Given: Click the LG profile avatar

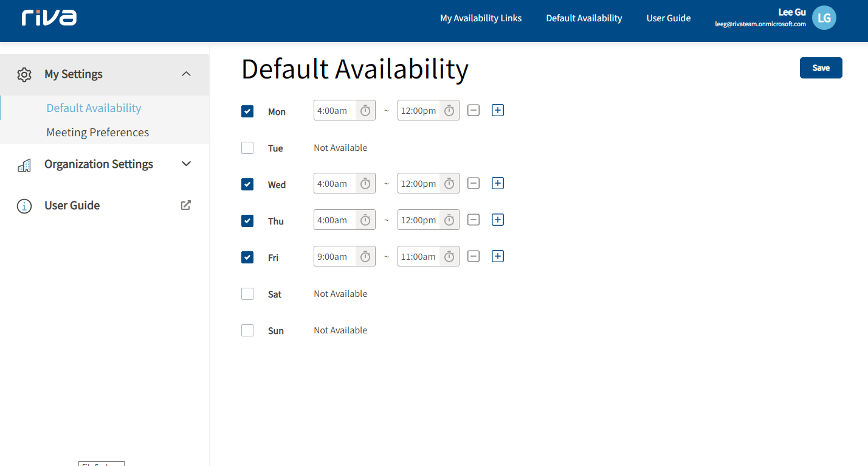Looking at the screenshot, I should pos(824,18).
